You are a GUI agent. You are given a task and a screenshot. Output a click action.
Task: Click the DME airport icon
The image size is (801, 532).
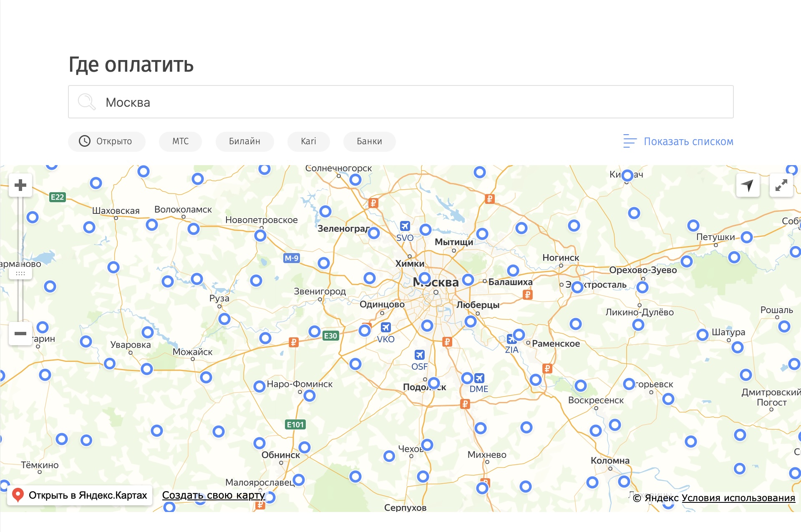[479, 378]
